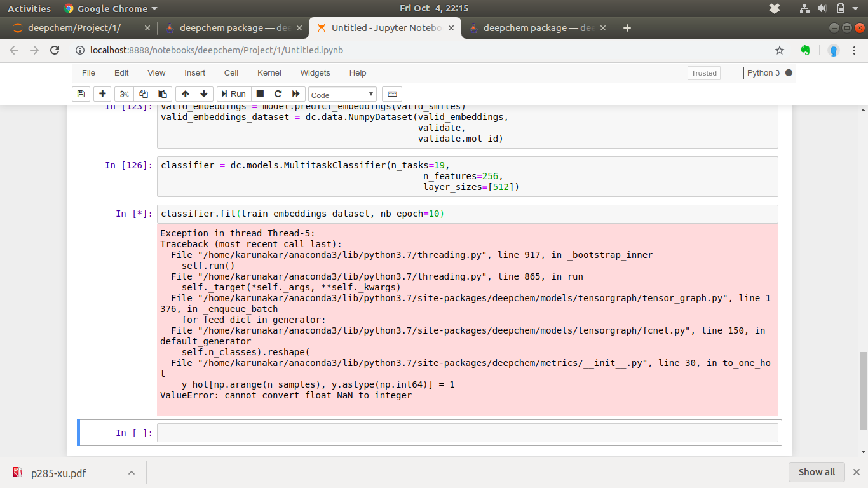Save the notebook via save icon
The height and width of the screenshot is (488, 868).
pyautogui.click(x=81, y=93)
